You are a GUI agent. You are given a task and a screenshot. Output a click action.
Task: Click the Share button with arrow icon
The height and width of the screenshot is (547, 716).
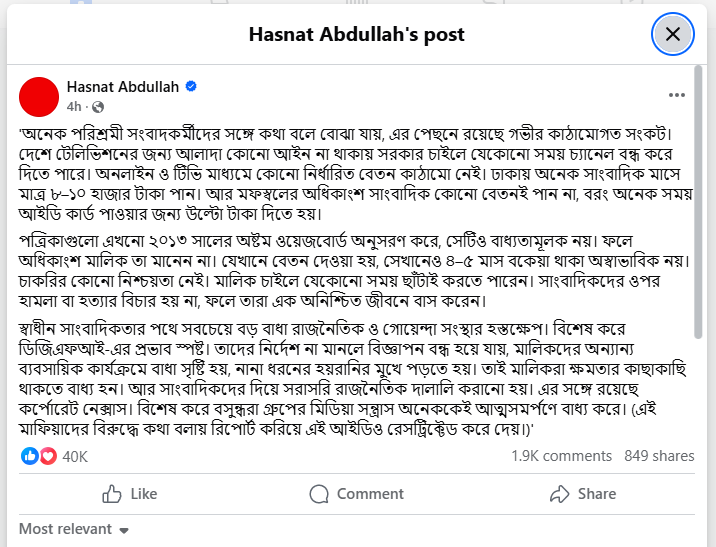(x=583, y=494)
